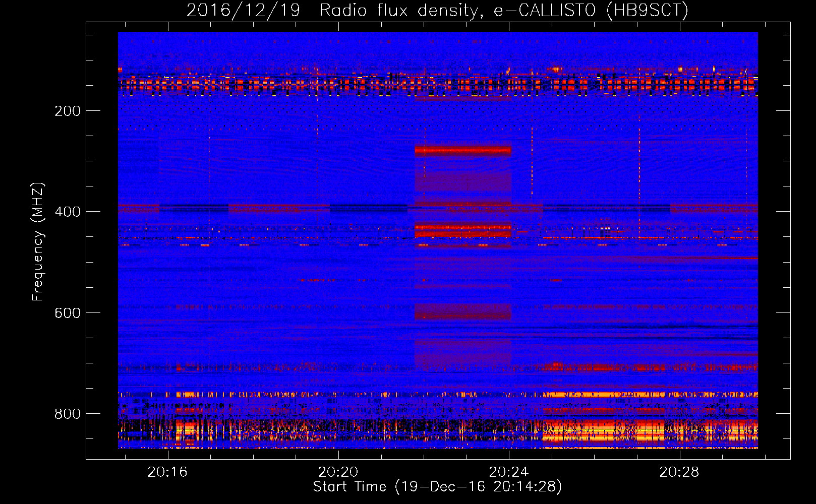The height and width of the screenshot is (504, 816).
Task: Click the 20:24 time tick label
Action: pos(509,472)
